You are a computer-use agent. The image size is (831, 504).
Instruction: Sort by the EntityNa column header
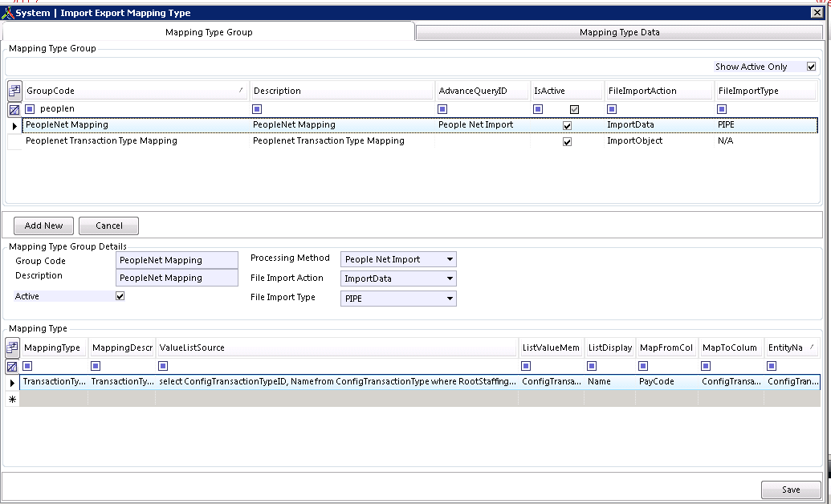tap(791, 348)
